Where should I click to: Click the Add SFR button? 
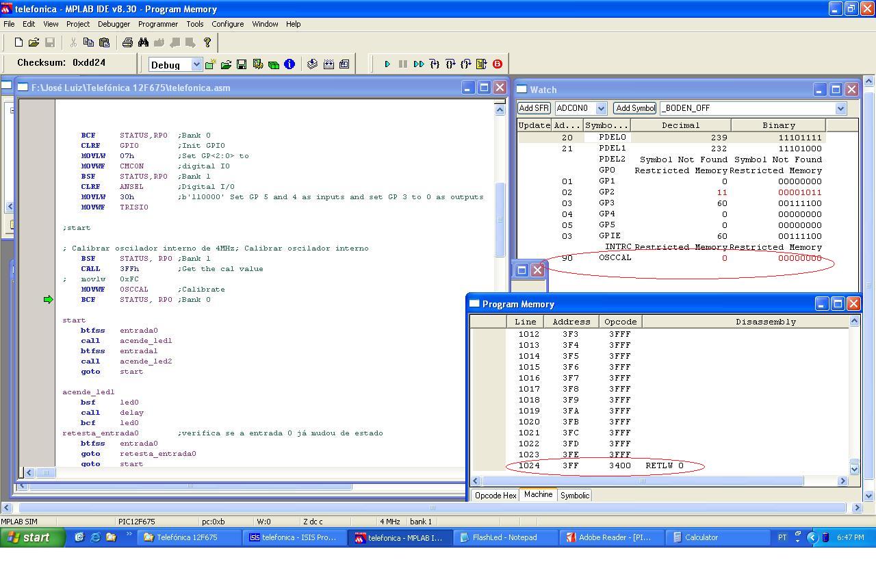tap(534, 108)
